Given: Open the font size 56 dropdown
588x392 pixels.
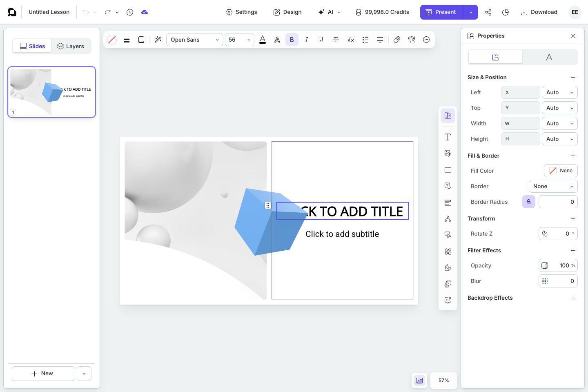Looking at the screenshot, I should point(240,40).
